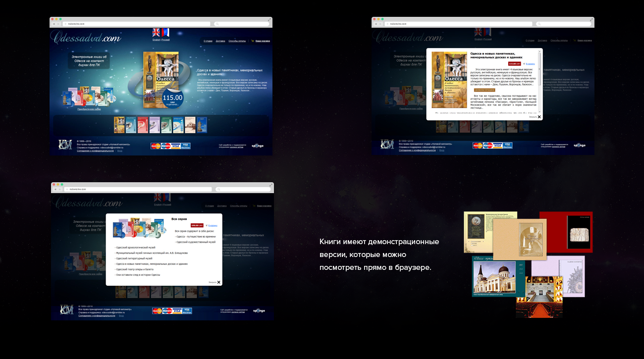Click the cart icon in the book description popup
The height and width of the screenshot is (359, 644).
tap(524, 64)
